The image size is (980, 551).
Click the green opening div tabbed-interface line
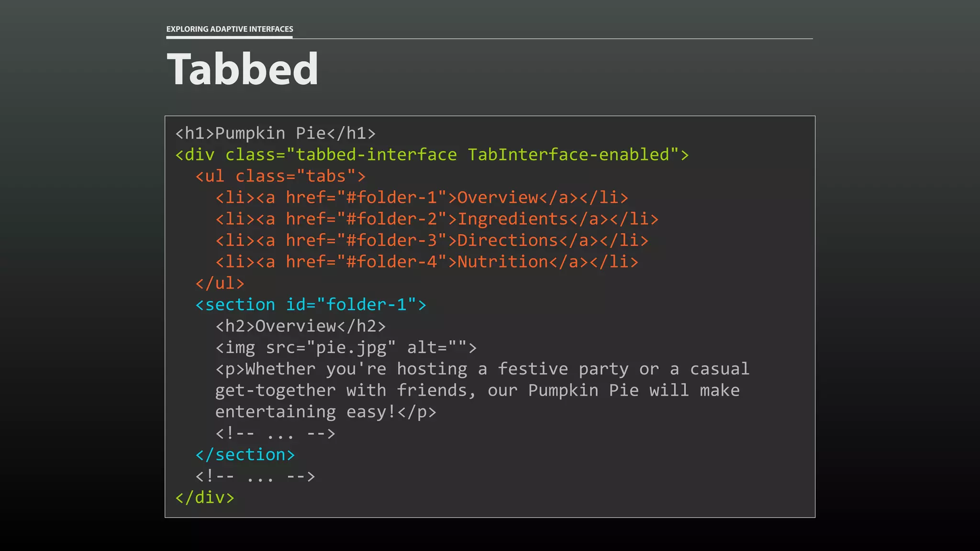click(x=432, y=154)
